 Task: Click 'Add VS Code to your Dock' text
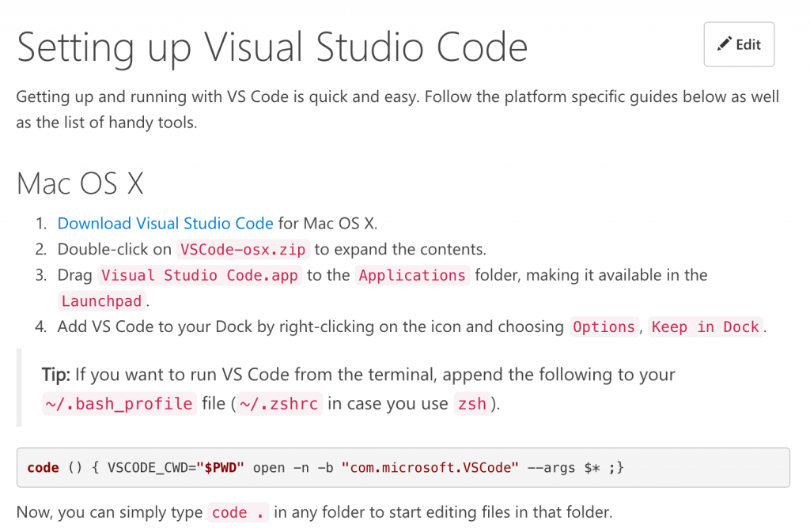(155, 326)
